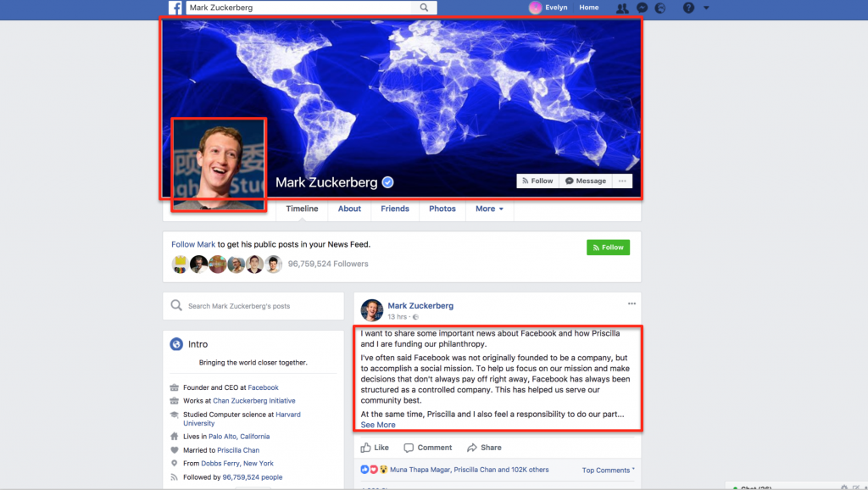Click the search magnifier icon in top bar
This screenshot has width=868, height=490.
tap(424, 8)
